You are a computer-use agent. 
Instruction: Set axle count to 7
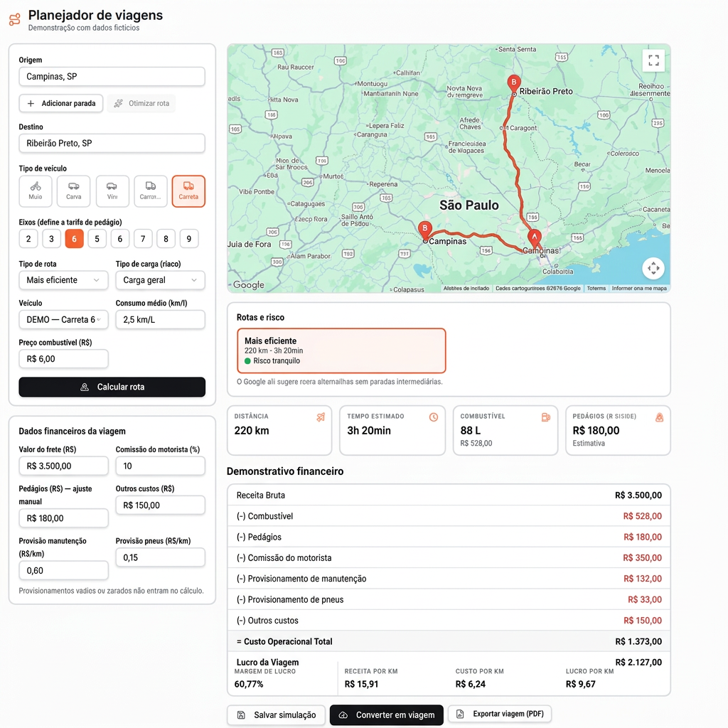(x=143, y=239)
